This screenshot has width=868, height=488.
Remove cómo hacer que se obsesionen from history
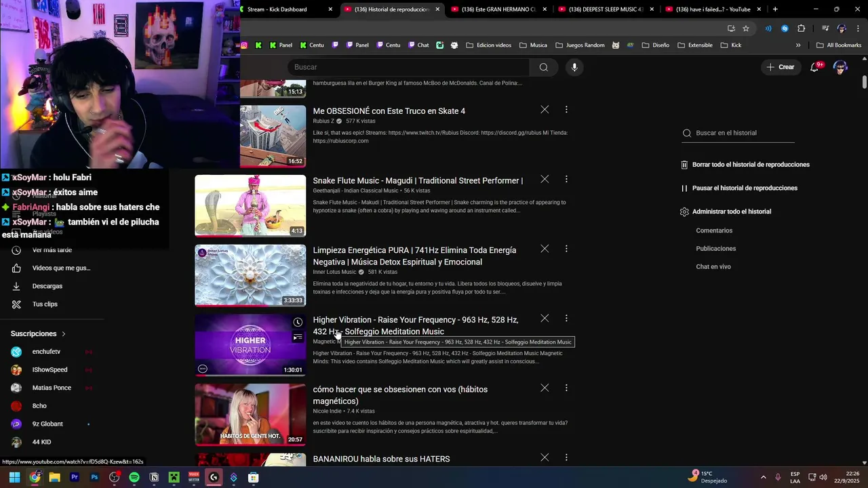(545, 388)
